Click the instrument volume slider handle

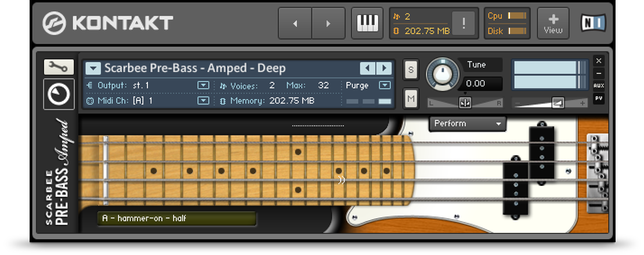558,103
